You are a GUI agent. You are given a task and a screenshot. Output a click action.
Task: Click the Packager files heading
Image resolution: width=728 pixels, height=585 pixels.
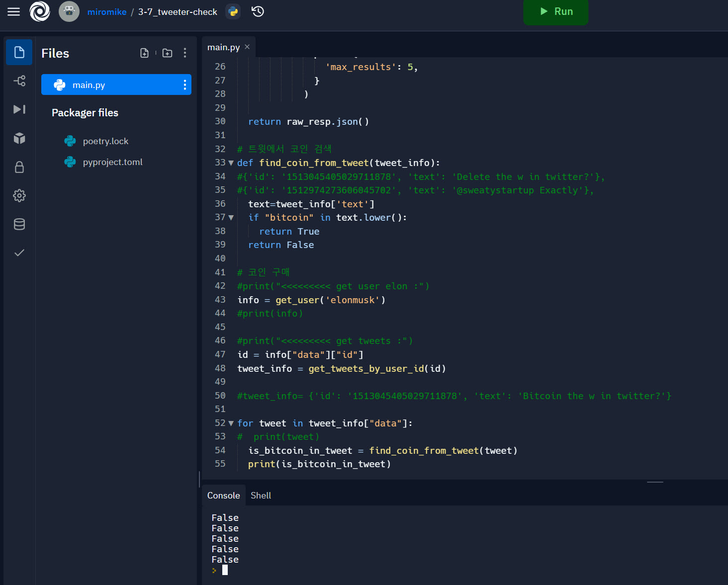(x=85, y=113)
